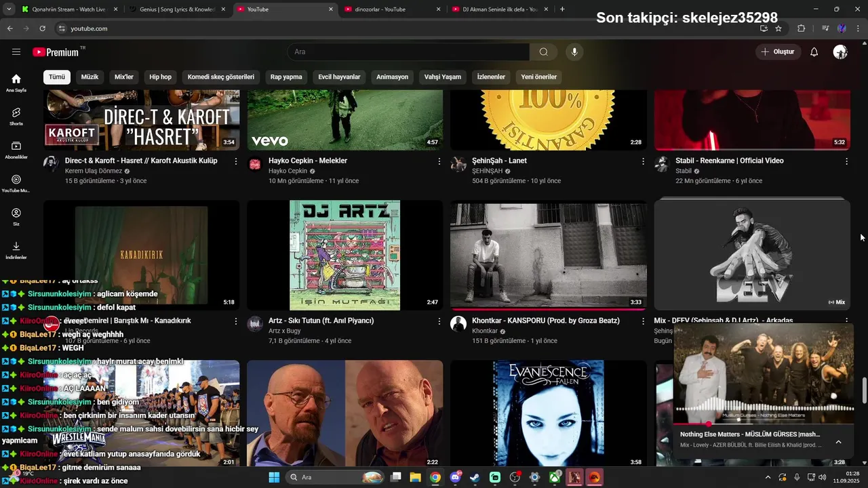Open YouTube notifications bell
The image size is (868, 488).
tap(814, 52)
